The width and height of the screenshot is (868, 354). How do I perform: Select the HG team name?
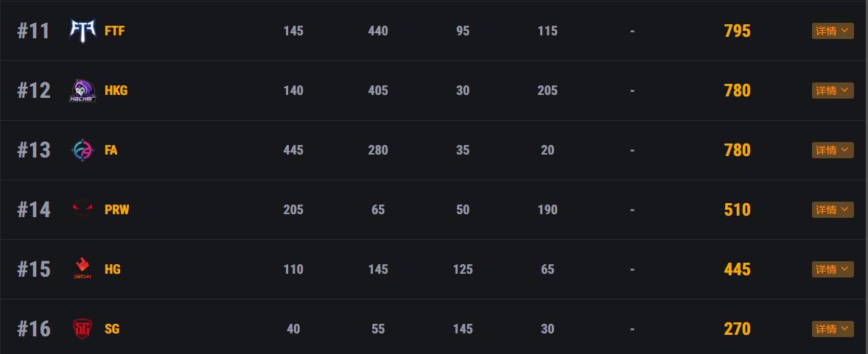point(112,269)
